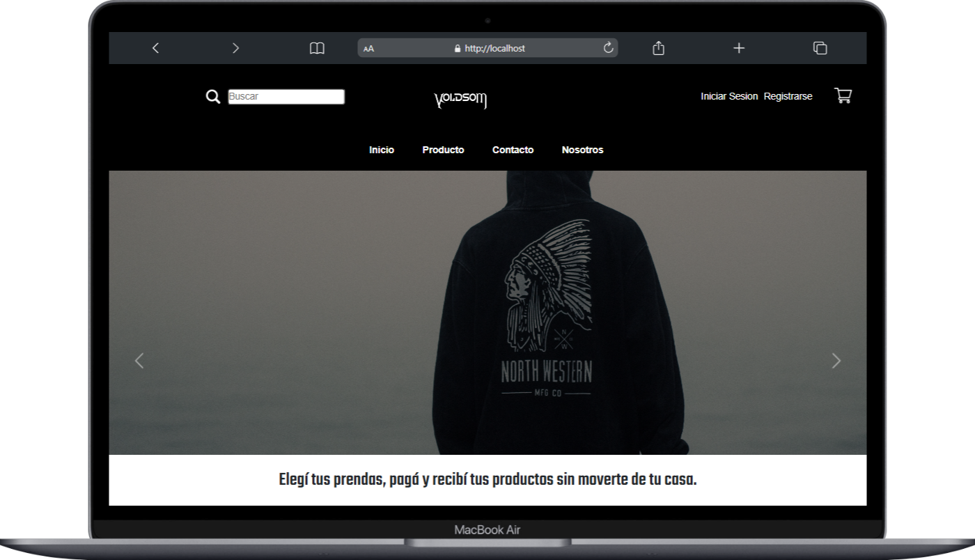The height and width of the screenshot is (560, 975).
Task: Reload the page with the refresh icon
Action: 608,48
